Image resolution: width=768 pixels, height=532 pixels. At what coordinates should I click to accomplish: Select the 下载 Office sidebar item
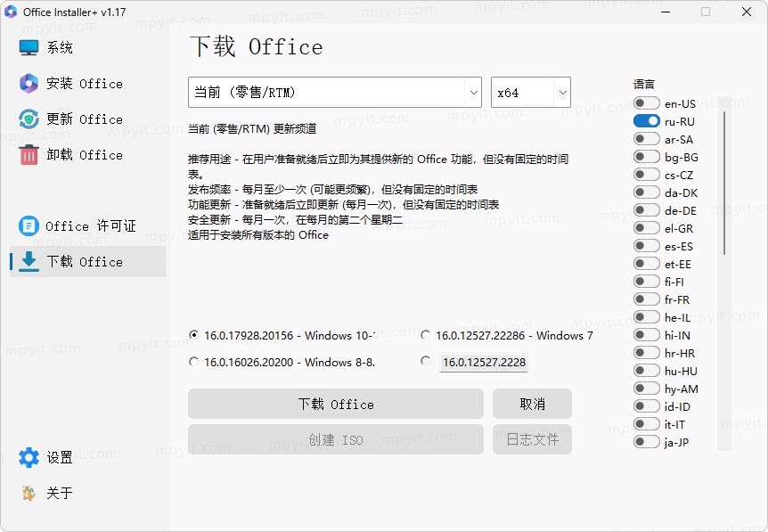pos(87,262)
